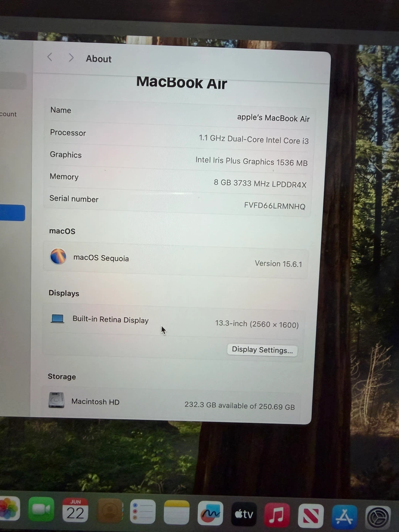Open the Calendar showing JUN 22
The height and width of the screenshot is (532, 399).
pyautogui.click(x=75, y=510)
